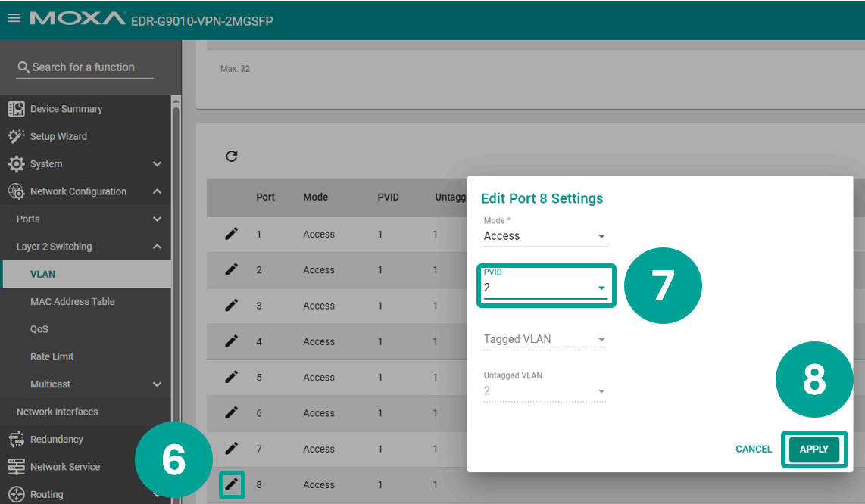Open the PVID dropdown in dialog

(545, 288)
